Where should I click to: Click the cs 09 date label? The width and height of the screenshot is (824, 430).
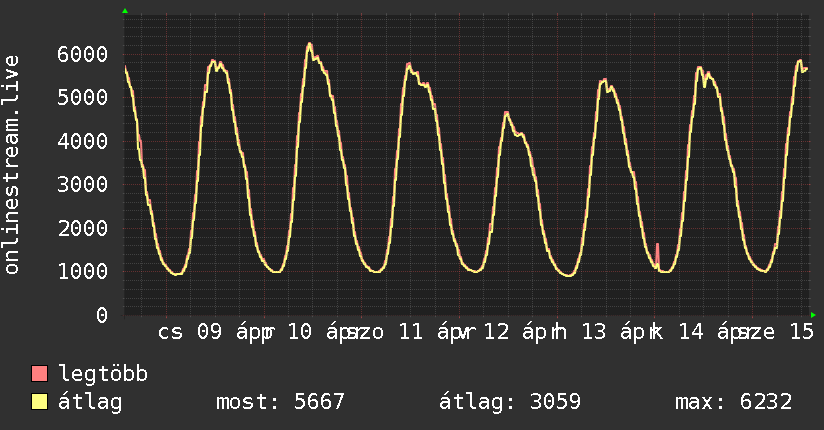[x=190, y=332]
